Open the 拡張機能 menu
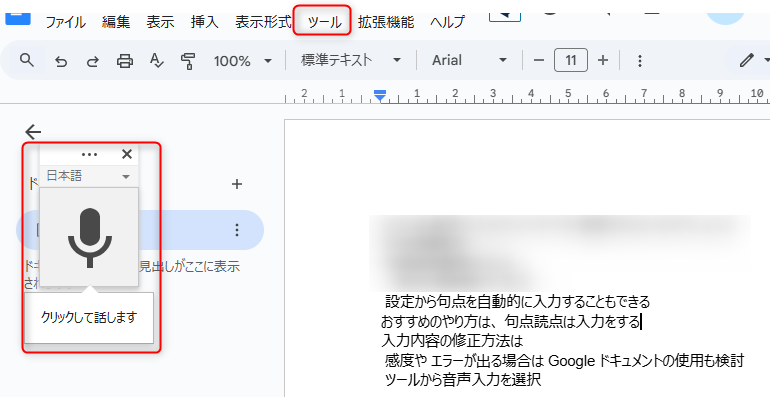770x397 pixels. [386, 22]
